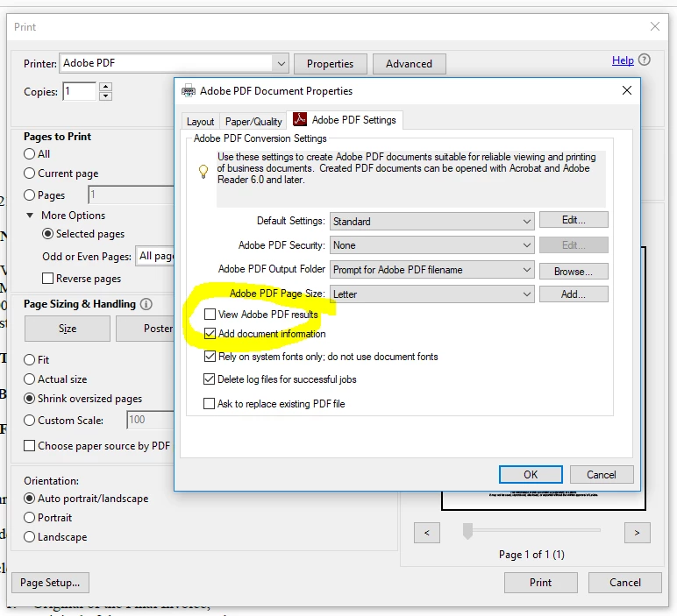
Task: Select Current page radio button
Action: pyautogui.click(x=29, y=173)
